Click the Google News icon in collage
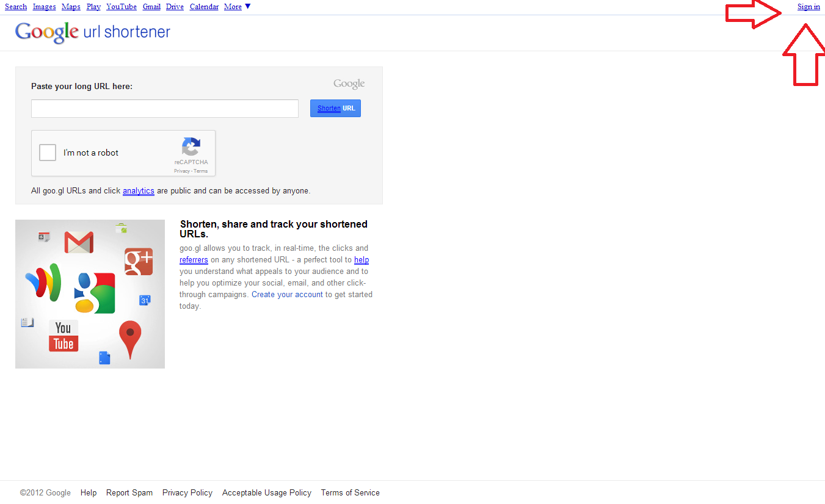 pos(44,237)
